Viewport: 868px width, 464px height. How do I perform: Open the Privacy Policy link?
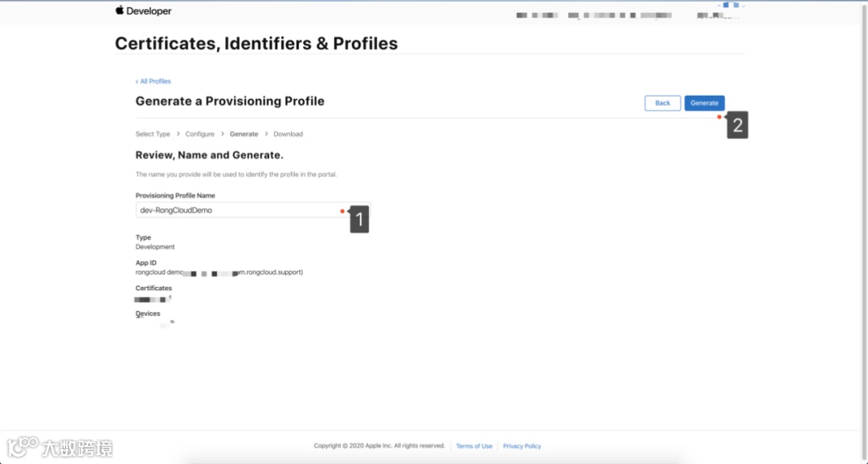pos(522,446)
